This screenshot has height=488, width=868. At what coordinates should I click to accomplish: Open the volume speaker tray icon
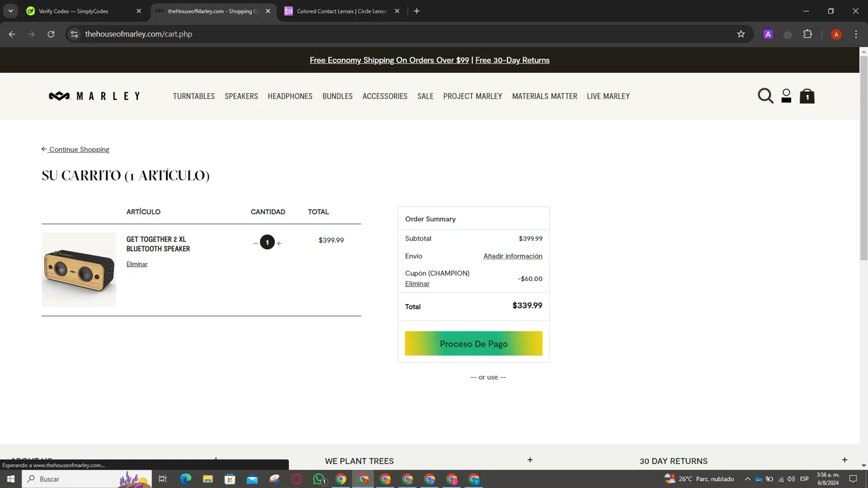pos(791,479)
